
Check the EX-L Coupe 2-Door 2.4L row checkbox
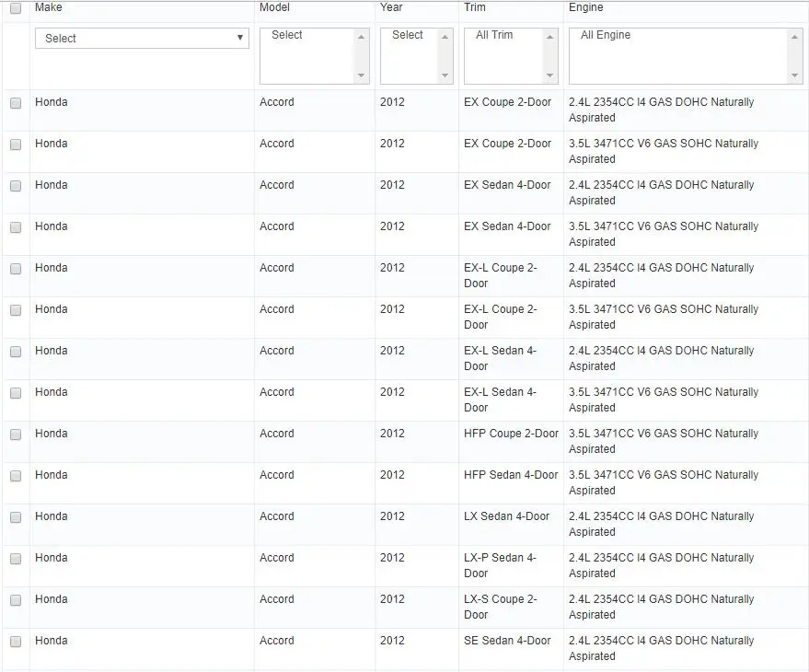[16, 269]
